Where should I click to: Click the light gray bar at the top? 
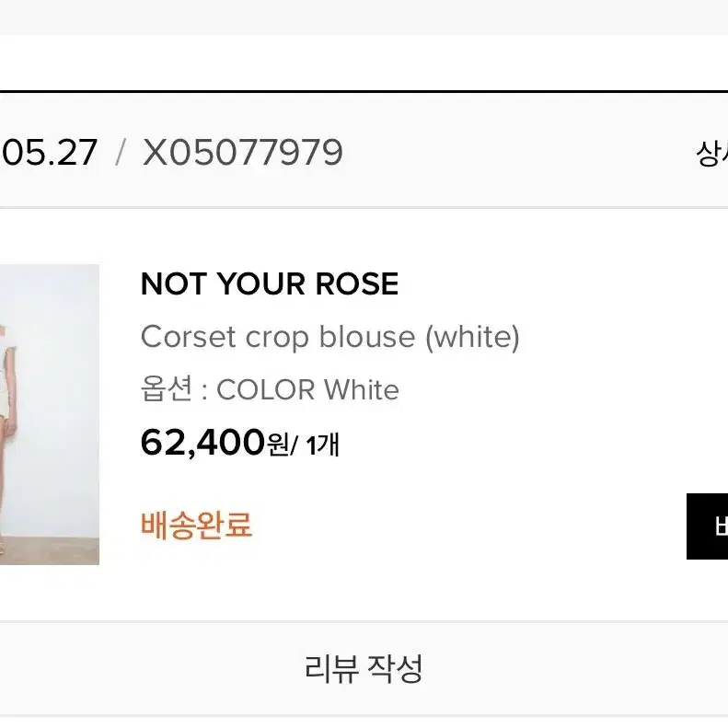pyautogui.click(x=364, y=17)
